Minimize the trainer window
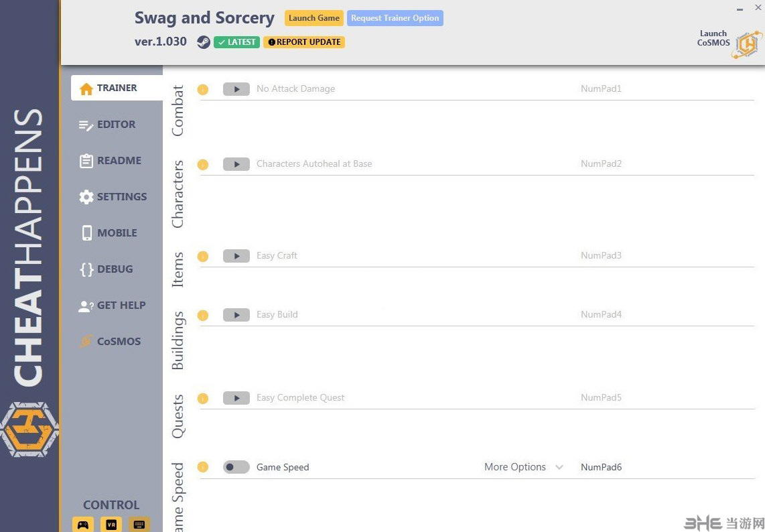The width and height of the screenshot is (765, 532). [740, 9]
